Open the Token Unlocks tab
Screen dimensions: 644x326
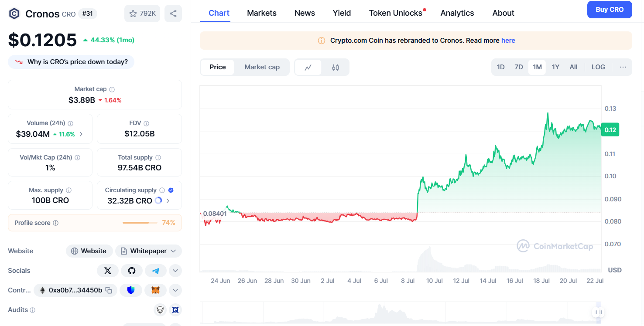pyautogui.click(x=396, y=13)
